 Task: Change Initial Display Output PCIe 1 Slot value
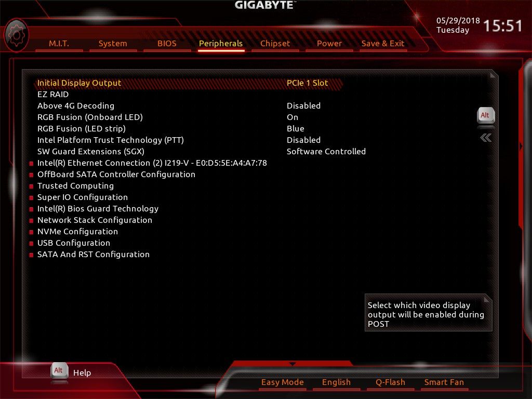(x=308, y=83)
